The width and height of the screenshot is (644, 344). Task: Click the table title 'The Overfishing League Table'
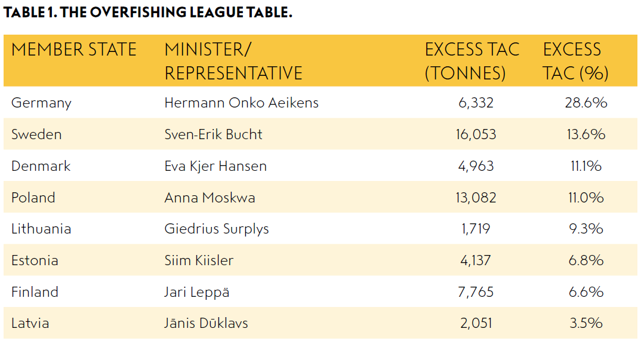pos(147,13)
